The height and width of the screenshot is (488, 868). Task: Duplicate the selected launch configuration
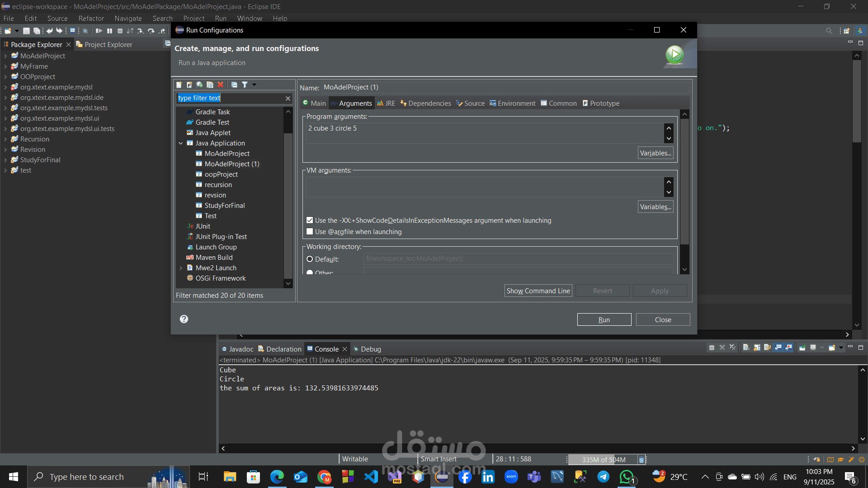210,84
